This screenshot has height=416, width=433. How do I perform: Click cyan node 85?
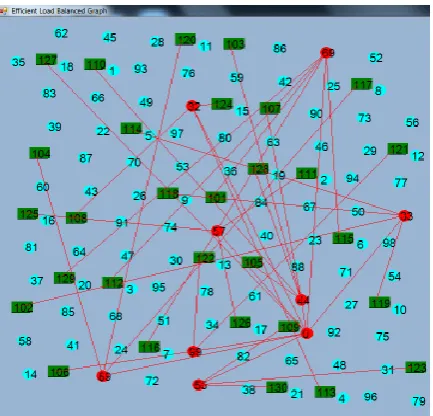(x=67, y=312)
